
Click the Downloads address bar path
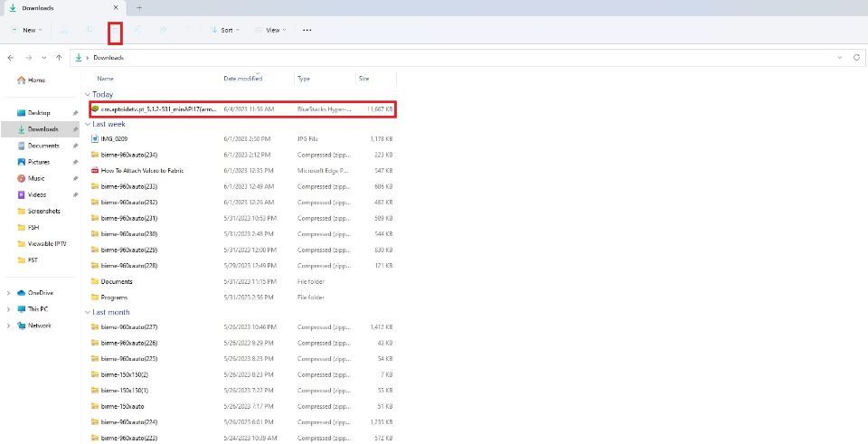click(x=108, y=58)
